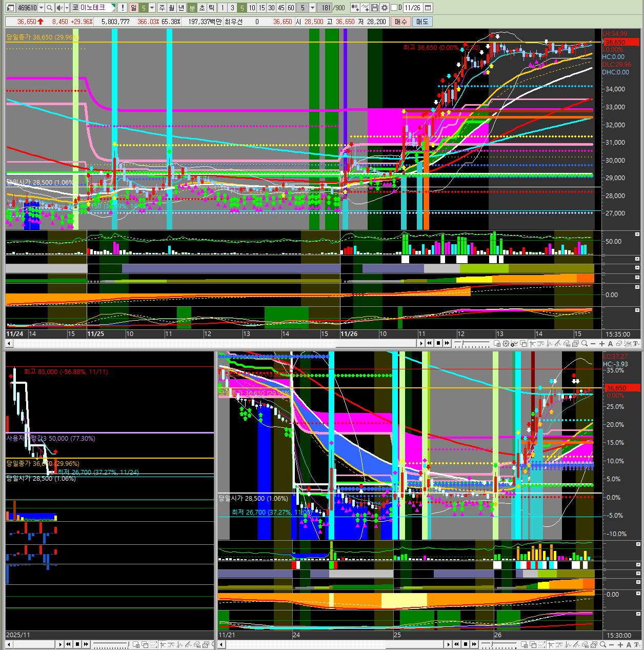Select the 15-minute interval button

click(261, 8)
